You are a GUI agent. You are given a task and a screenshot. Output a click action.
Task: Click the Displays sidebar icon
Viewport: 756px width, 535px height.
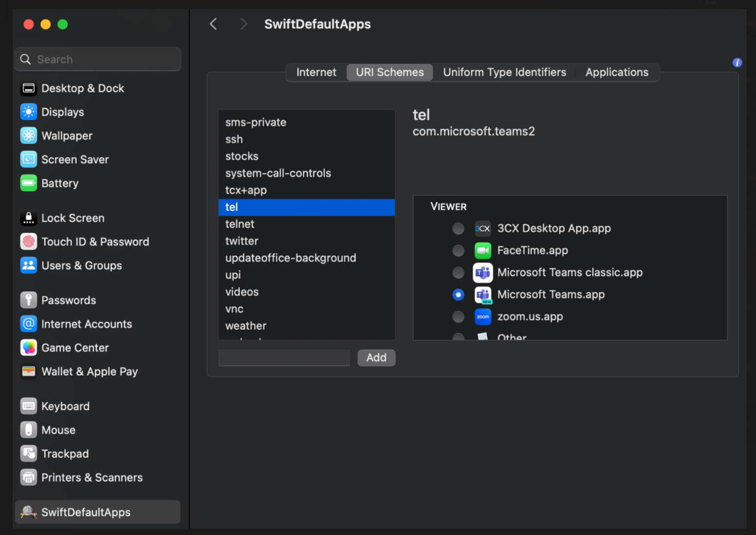tap(29, 112)
